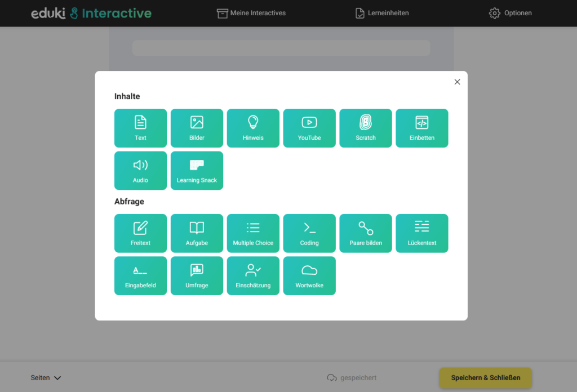Image resolution: width=577 pixels, height=392 pixels.
Task: Add a Coding exercise block
Action: point(309,233)
